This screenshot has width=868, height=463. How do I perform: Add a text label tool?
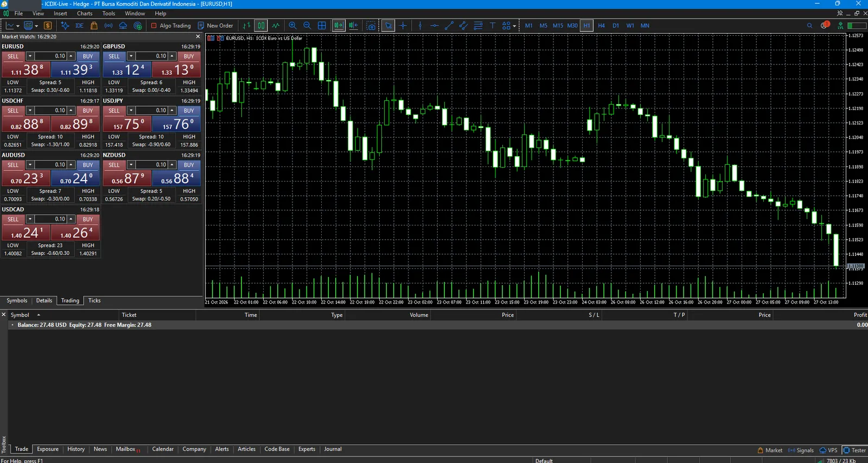click(493, 25)
